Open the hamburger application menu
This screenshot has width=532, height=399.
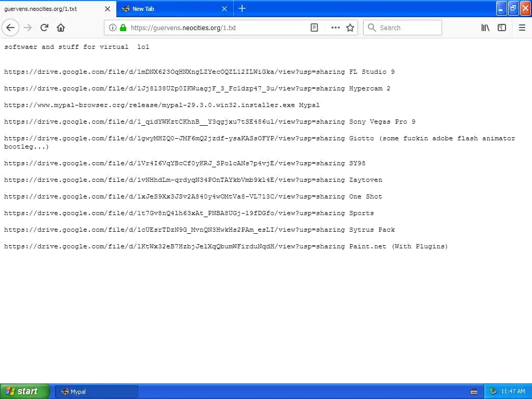tap(522, 28)
